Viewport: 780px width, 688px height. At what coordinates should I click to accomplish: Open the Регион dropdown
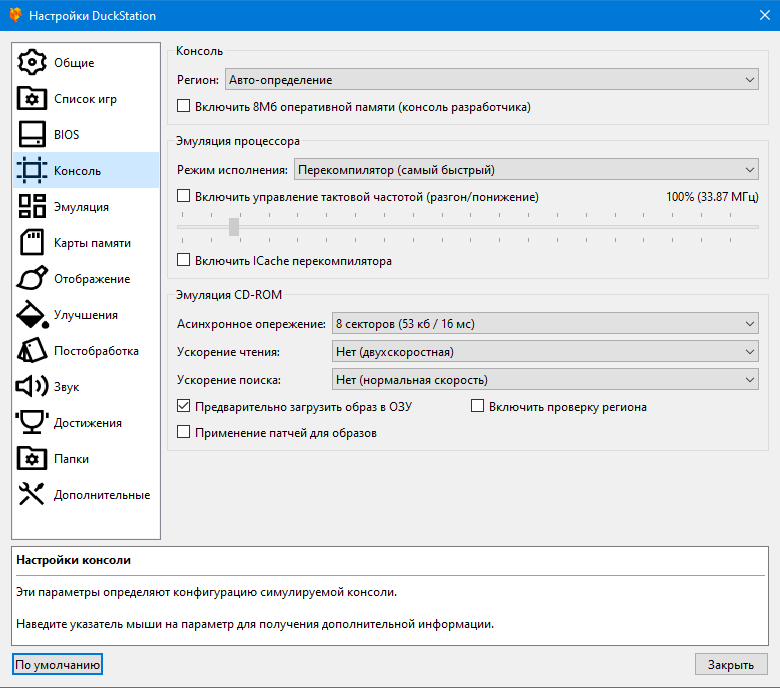coord(491,80)
